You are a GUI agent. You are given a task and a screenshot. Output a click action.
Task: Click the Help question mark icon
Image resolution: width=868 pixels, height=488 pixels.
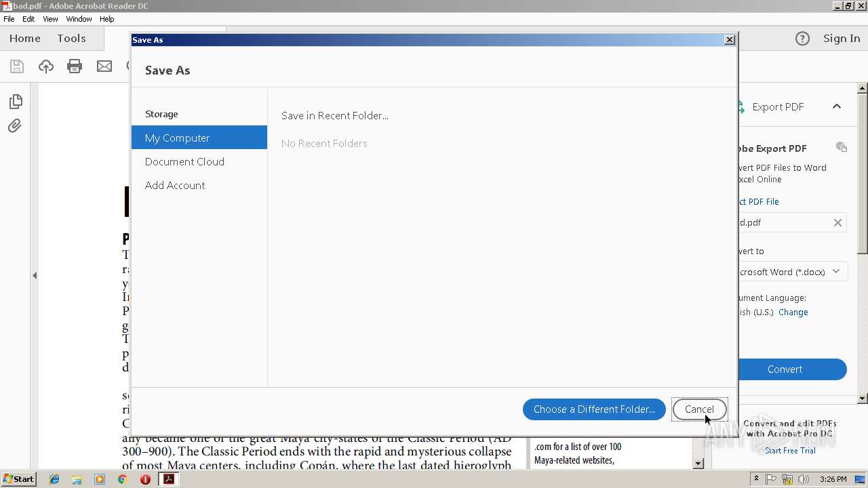coord(802,39)
